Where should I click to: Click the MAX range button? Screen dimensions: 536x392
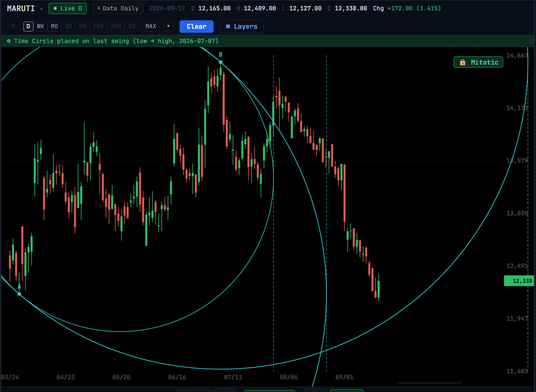(151, 26)
